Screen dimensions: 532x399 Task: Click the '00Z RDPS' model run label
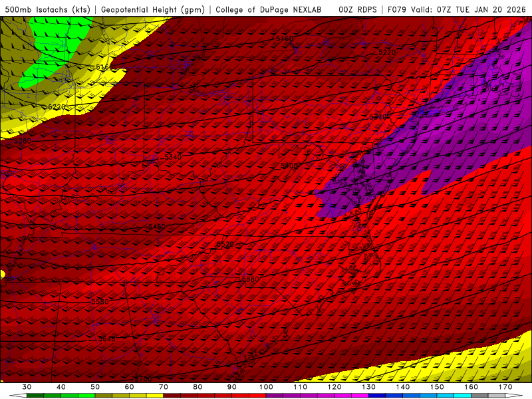pyautogui.click(x=358, y=9)
